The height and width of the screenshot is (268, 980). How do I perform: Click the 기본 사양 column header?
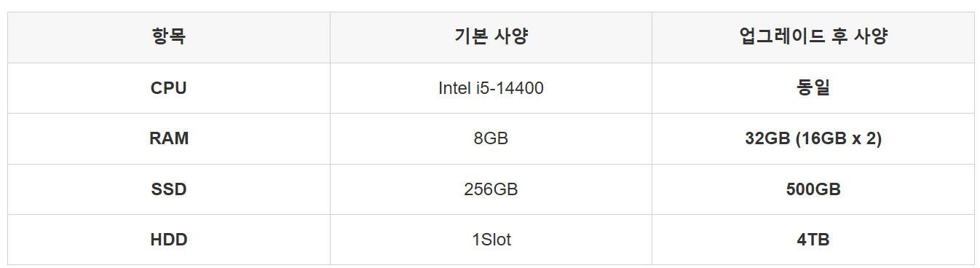click(491, 37)
